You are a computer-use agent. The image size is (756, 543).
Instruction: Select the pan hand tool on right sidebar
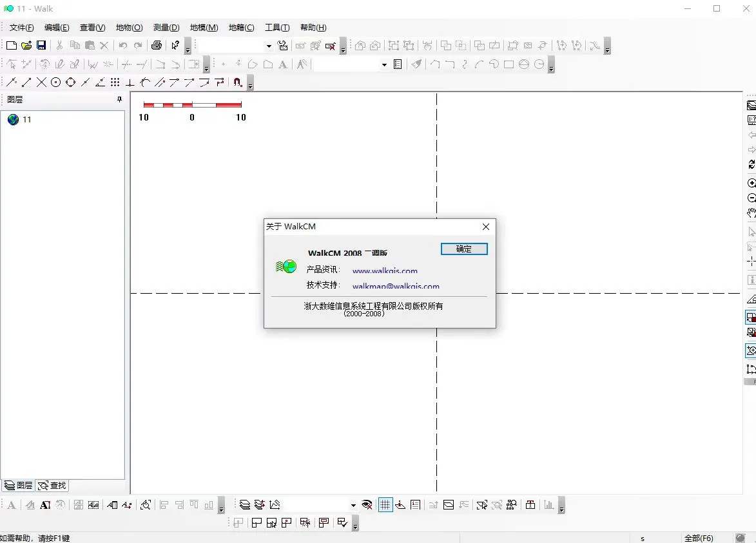[x=751, y=213]
